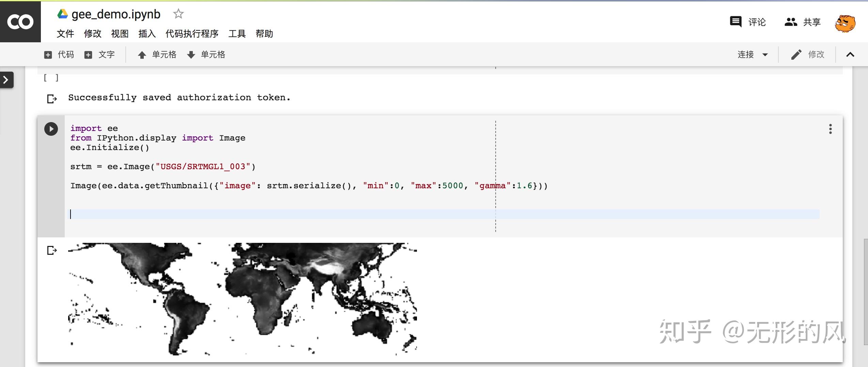
Task: Click the SRTM world map thumbnail output
Action: click(242, 299)
